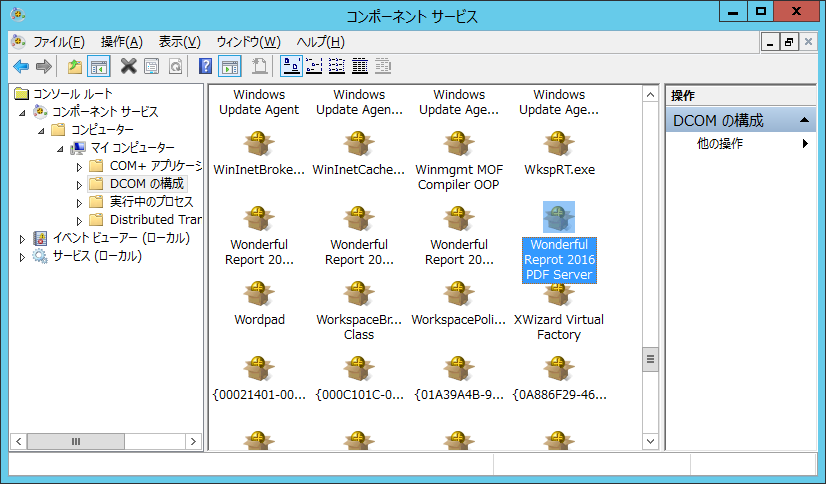
Task: Open the ヘルプ(H) menu
Action: point(320,42)
